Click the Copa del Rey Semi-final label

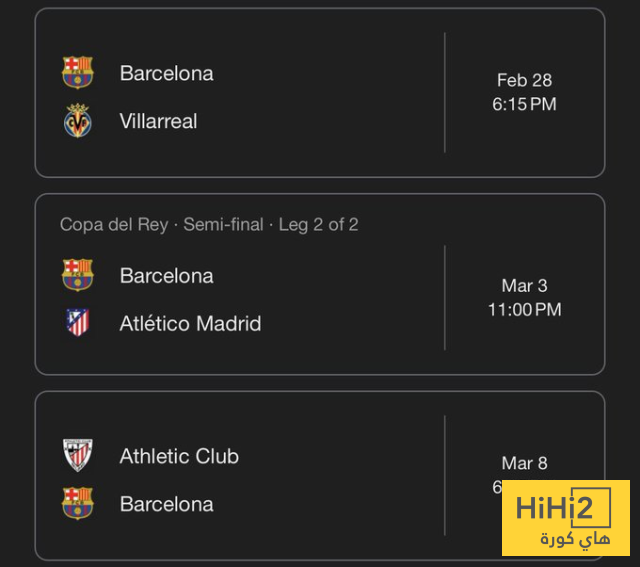209,225
